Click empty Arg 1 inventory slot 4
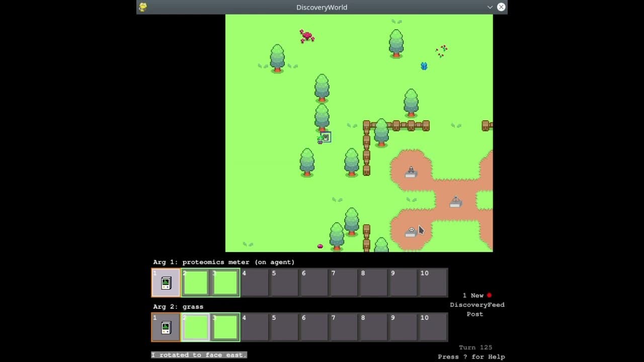Image resolution: width=644 pixels, height=362 pixels. click(255, 283)
